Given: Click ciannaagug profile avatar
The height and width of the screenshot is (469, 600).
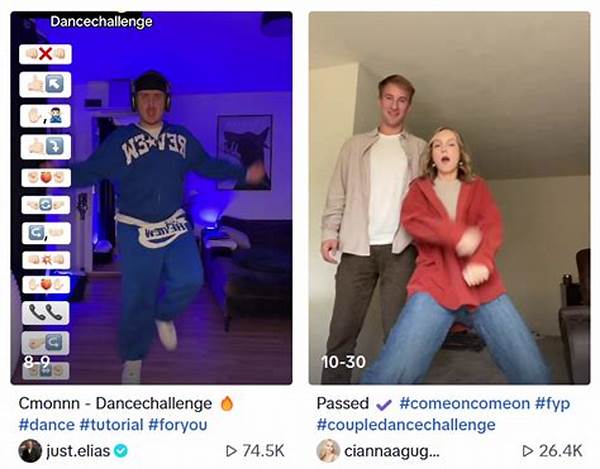Looking at the screenshot, I should point(328,451).
